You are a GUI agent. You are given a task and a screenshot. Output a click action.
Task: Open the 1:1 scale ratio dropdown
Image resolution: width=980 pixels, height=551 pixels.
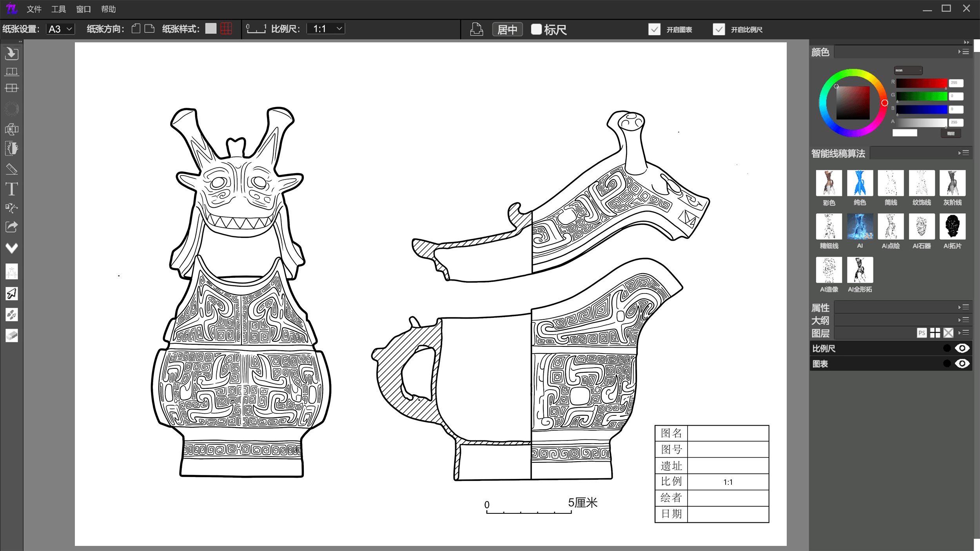(326, 29)
